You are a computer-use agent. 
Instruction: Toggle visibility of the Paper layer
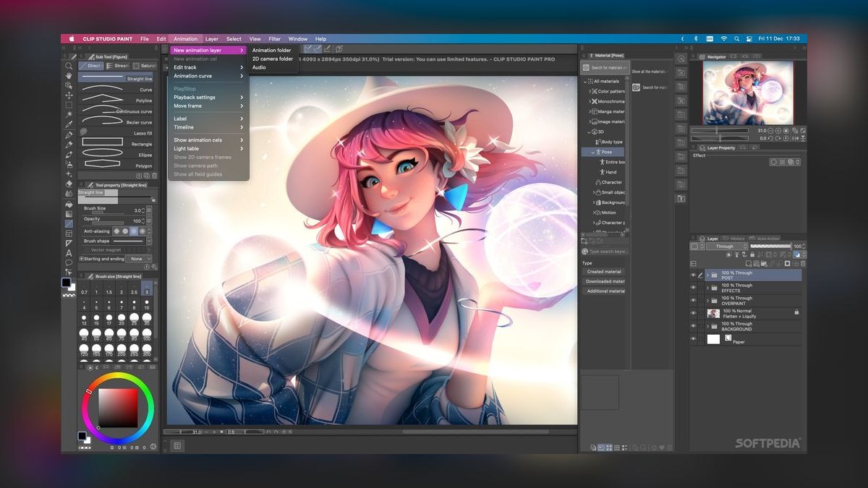[693, 339]
